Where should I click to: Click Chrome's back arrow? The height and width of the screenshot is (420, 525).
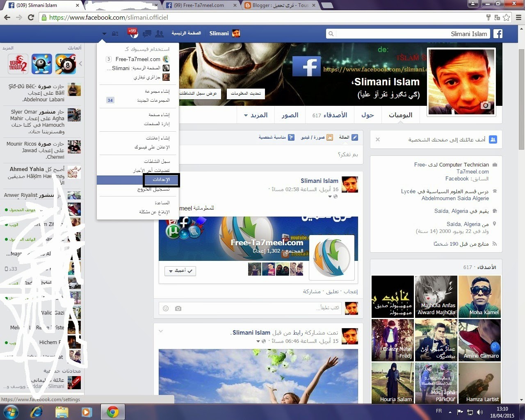tap(7, 17)
